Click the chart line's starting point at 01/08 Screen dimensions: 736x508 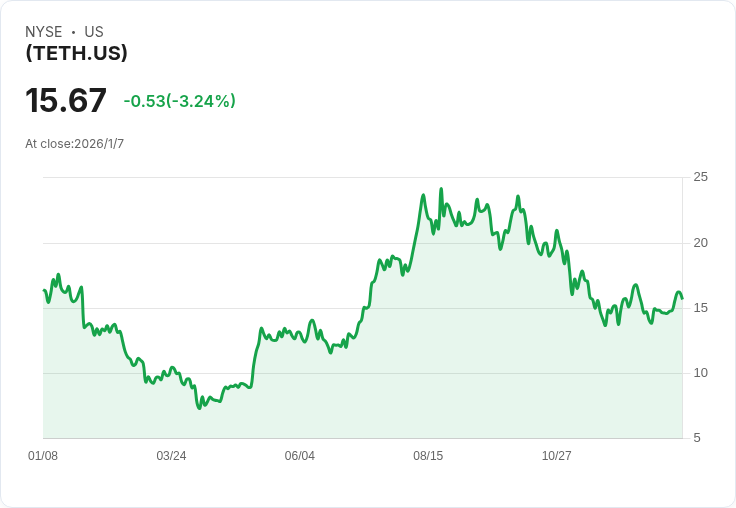tap(44, 290)
